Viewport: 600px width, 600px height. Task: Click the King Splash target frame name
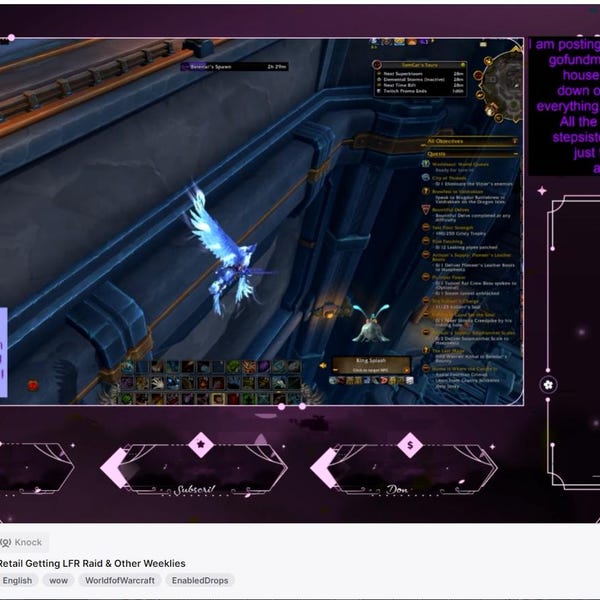371,360
